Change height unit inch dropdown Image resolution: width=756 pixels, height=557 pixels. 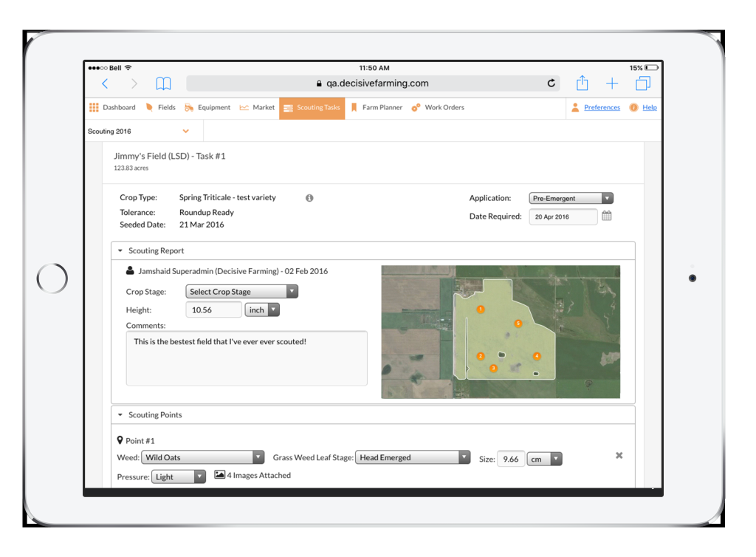262,310
